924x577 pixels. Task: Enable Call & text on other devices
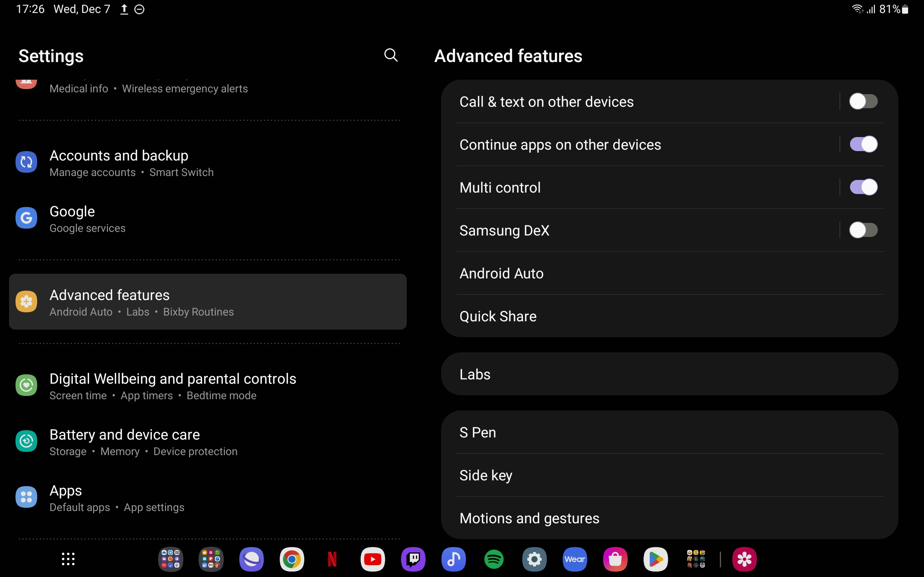[863, 101]
